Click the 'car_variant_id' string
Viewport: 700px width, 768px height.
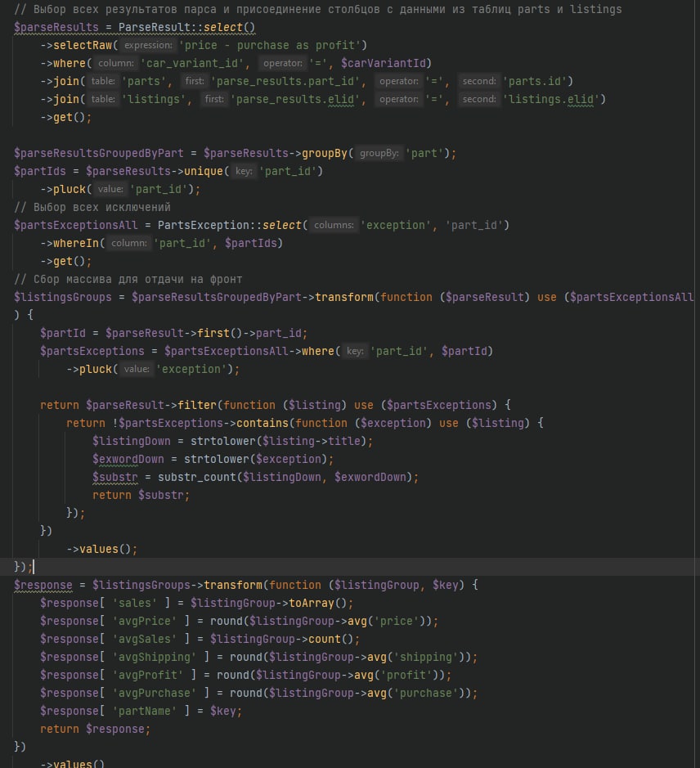pyautogui.click(x=192, y=63)
